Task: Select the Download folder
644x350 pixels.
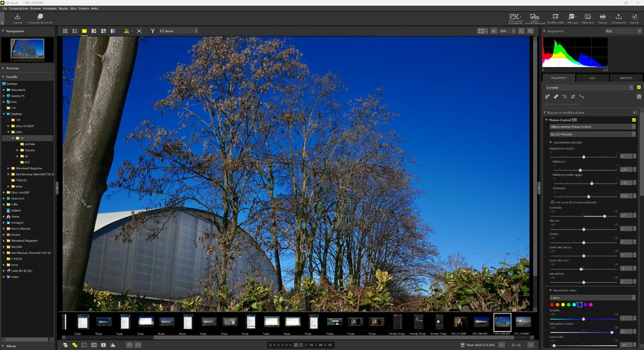Action: 17,199
